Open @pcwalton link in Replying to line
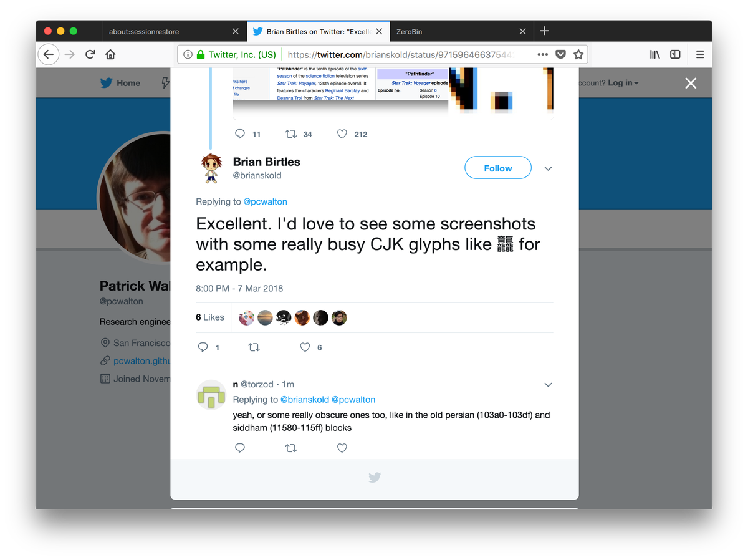Screen dimensions: 748x560 click(x=266, y=201)
